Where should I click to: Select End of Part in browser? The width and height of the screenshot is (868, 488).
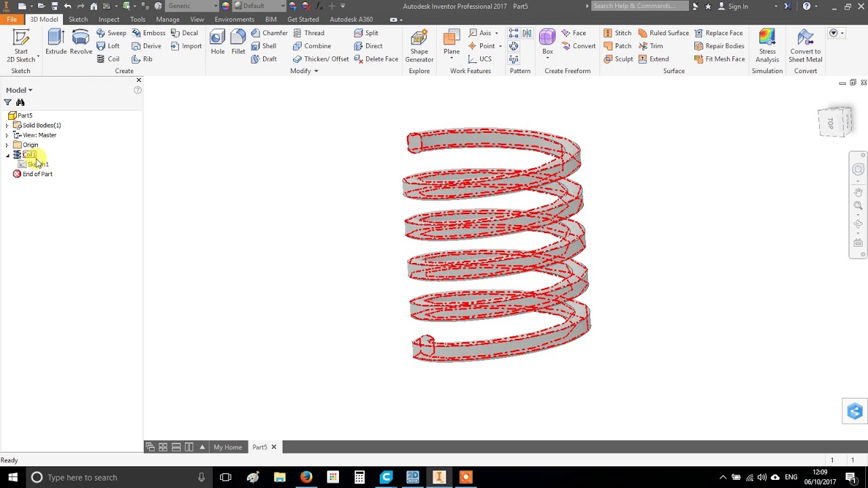[x=33, y=174]
